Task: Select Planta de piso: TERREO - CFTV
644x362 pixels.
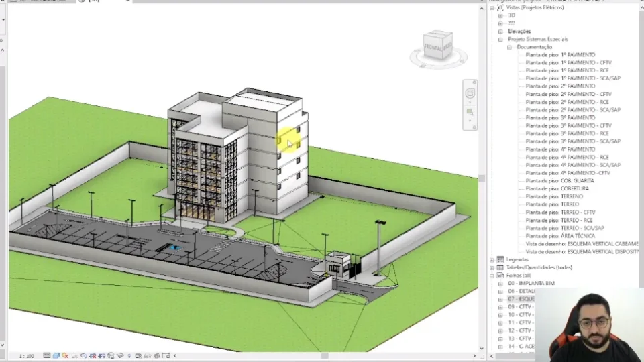Action: 560,213
